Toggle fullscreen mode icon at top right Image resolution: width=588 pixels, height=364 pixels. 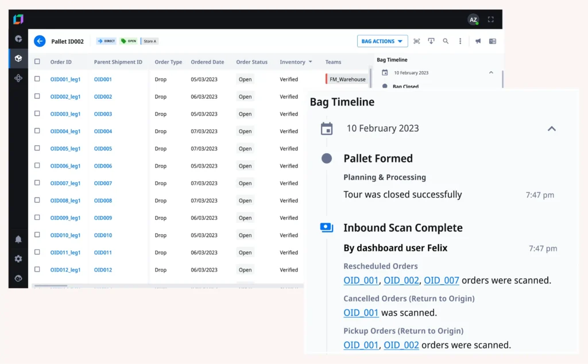[491, 20]
